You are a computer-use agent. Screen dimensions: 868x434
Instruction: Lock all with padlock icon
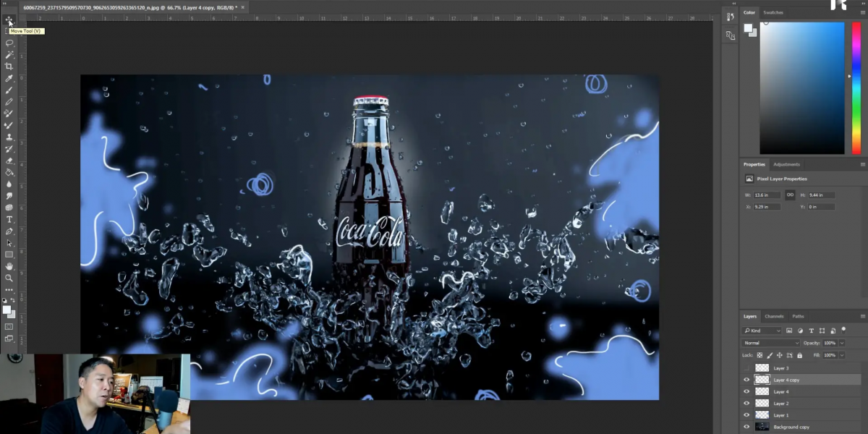799,355
